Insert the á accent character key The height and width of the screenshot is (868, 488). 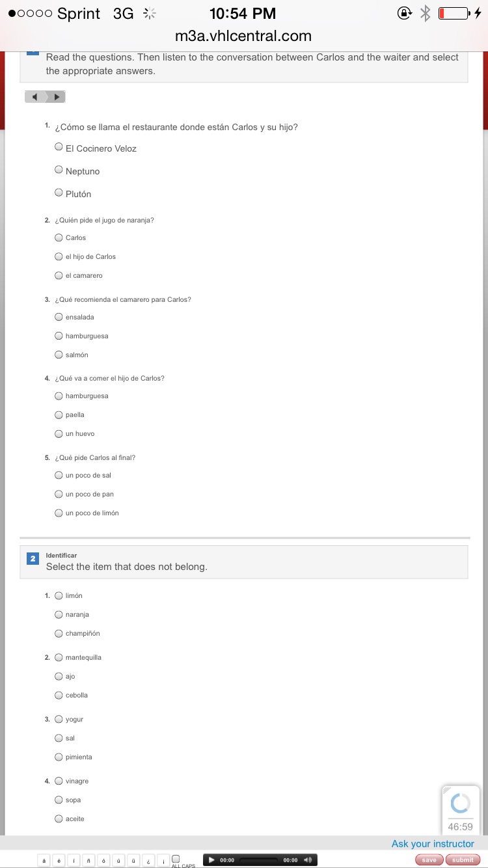point(44,860)
